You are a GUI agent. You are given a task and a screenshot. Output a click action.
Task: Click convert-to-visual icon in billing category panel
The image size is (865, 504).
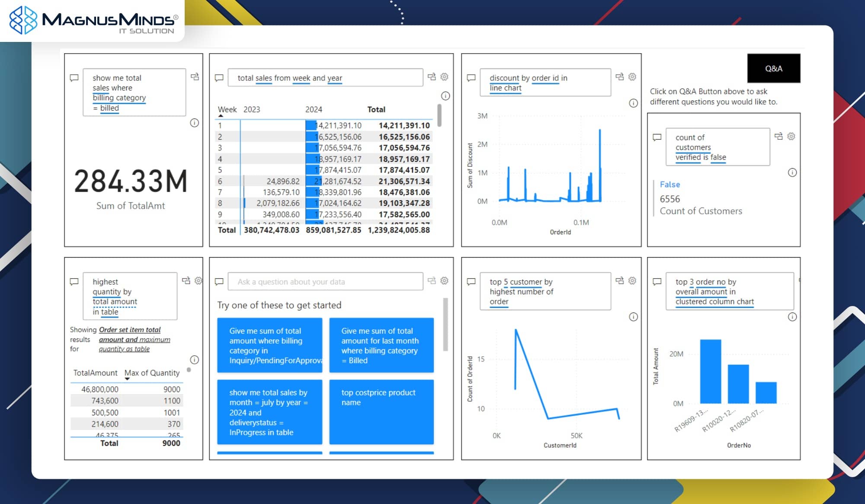point(195,77)
